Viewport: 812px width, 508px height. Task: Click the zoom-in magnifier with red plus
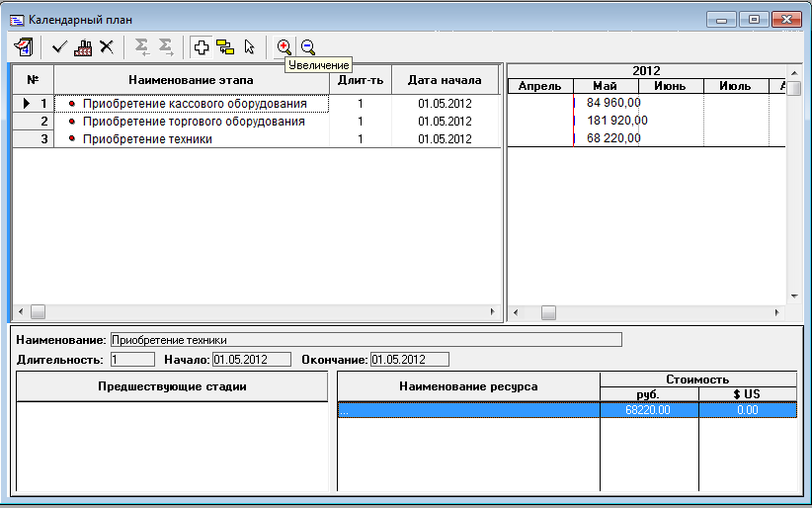(x=284, y=47)
